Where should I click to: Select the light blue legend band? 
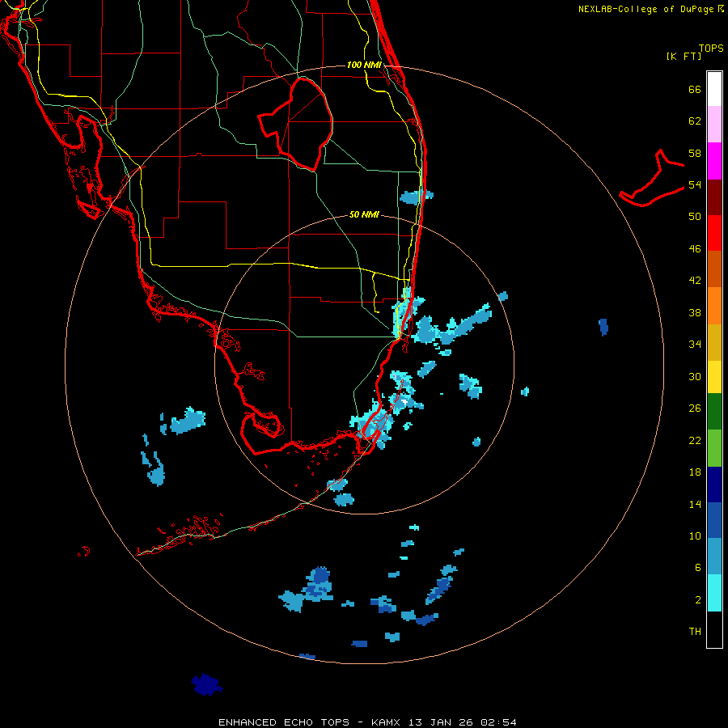click(x=714, y=557)
